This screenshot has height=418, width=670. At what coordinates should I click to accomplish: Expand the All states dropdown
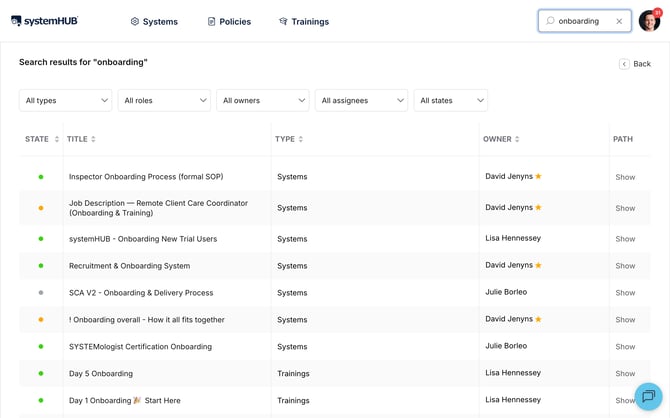click(451, 100)
